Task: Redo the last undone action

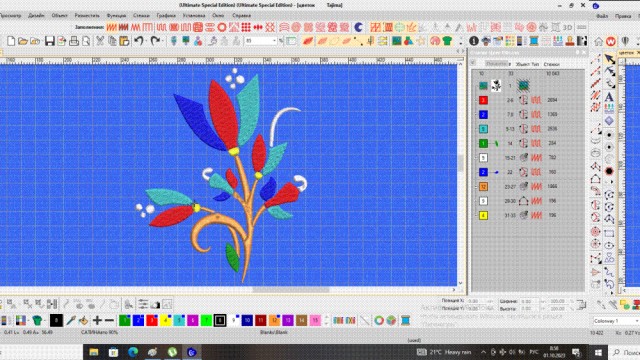Action: 155,40
